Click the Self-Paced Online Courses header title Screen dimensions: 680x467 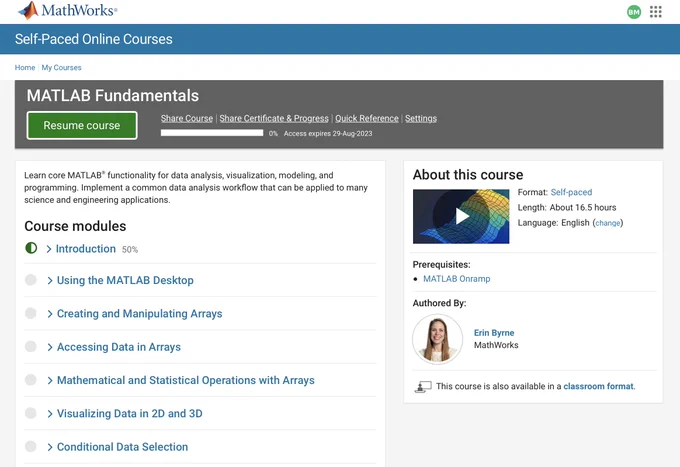tap(94, 39)
